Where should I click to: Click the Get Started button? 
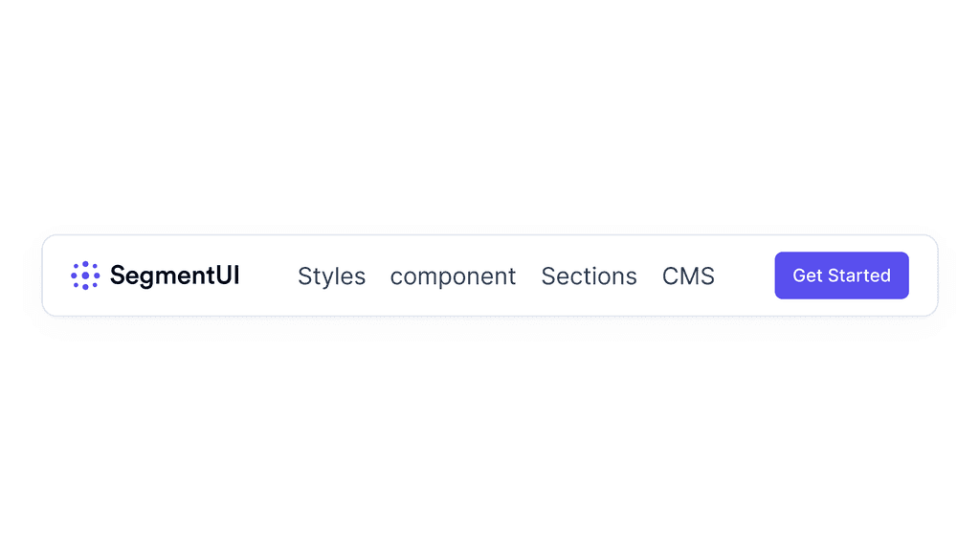841,275
